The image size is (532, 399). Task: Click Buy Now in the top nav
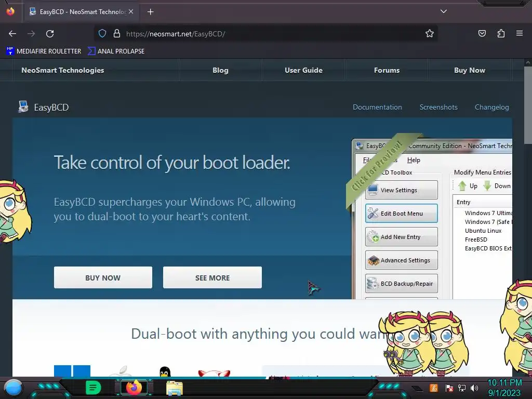point(470,70)
